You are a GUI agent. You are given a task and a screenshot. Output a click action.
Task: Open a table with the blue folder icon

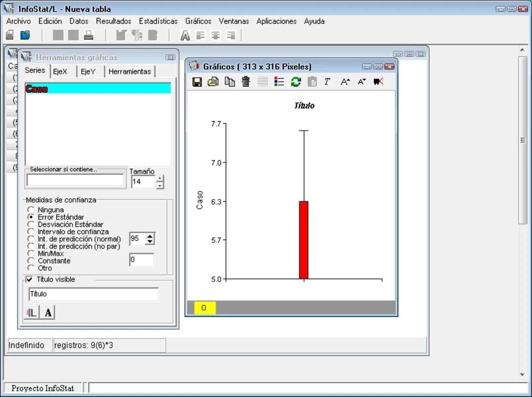[25, 35]
